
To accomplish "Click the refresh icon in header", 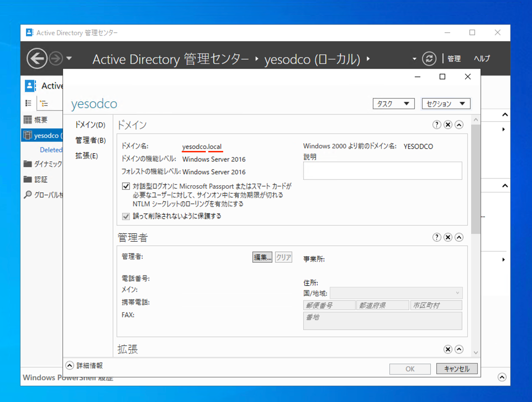I will pos(429,58).
